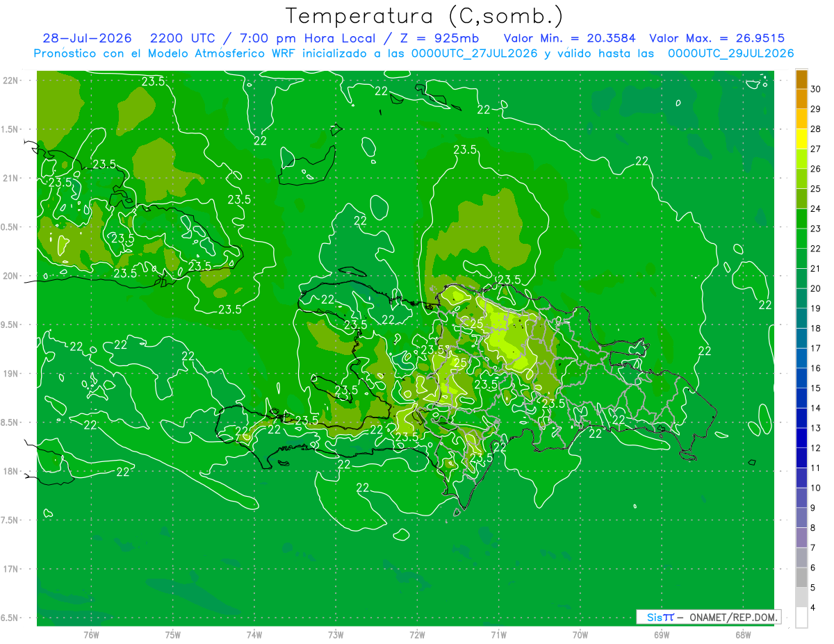
Task: Click the color bar value '20'
Action: tap(816, 288)
